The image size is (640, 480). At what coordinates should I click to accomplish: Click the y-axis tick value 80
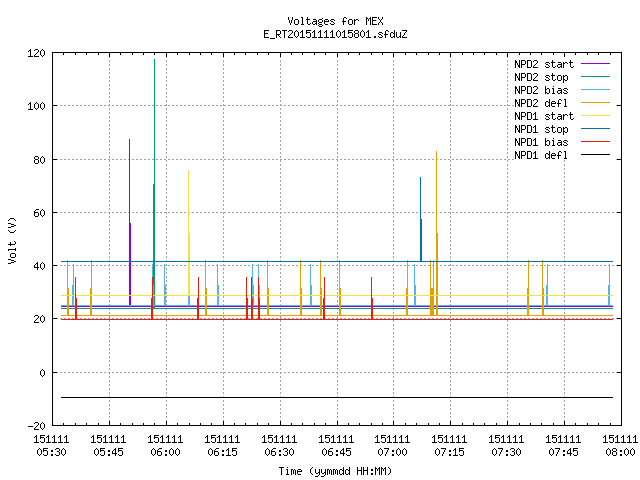click(39, 160)
